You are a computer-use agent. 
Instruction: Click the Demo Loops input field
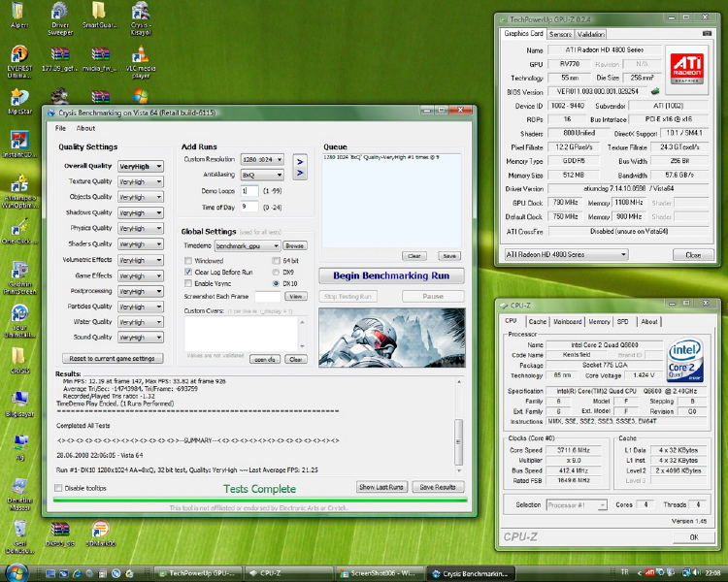249,191
